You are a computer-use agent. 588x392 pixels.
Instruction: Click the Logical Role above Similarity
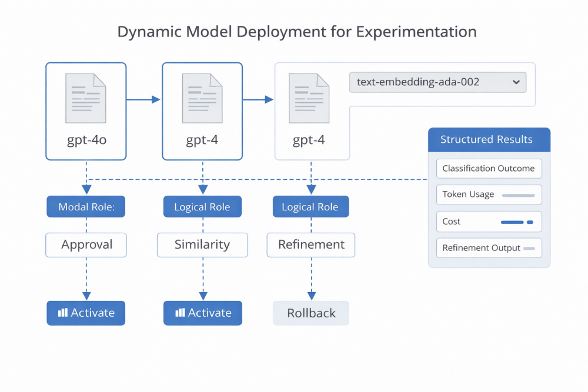click(202, 206)
